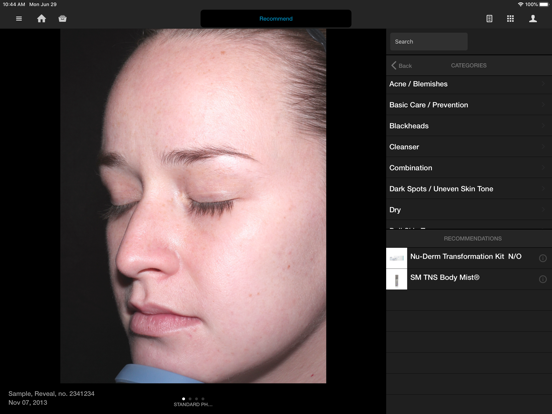Viewport: 552px width, 414px height.
Task: Tap the facial photo image
Action: pyautogui.click(x=193, y=206)
